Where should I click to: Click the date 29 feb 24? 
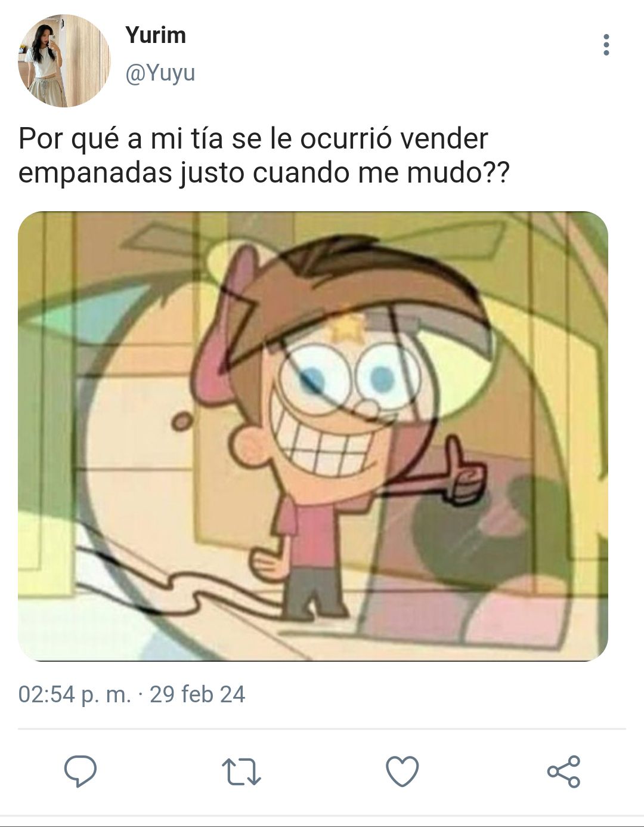click(197, 695)
